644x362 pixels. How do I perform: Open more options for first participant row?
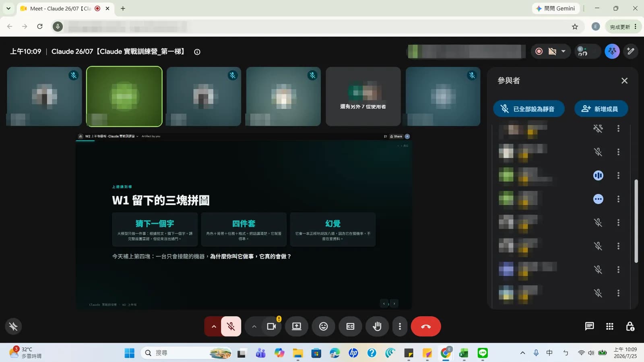[x=618, y=128]
